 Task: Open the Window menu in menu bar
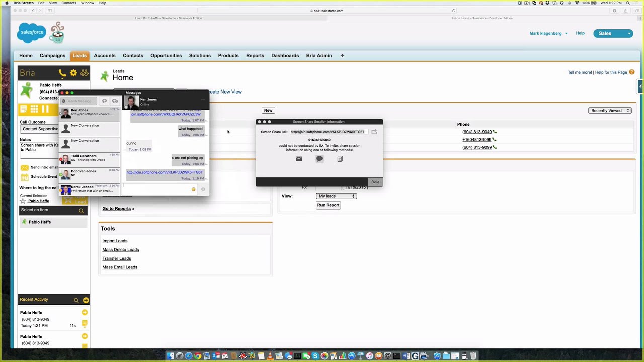coord(88,3)
